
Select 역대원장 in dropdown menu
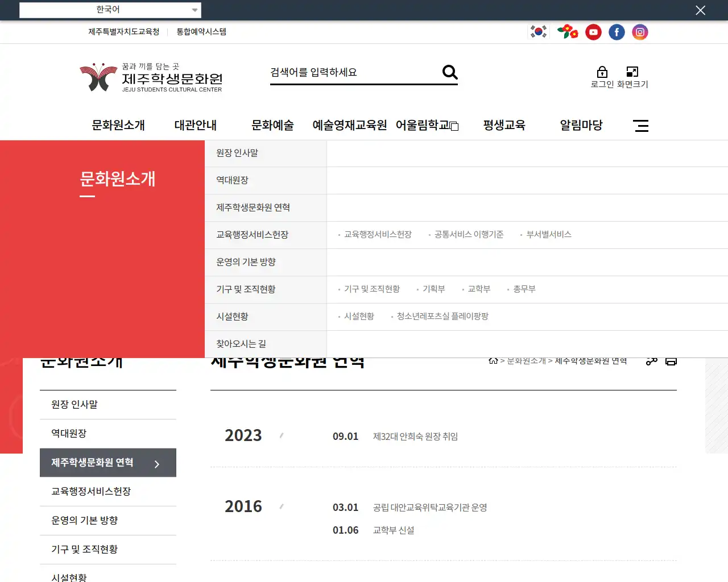click(x=266, y=181)
